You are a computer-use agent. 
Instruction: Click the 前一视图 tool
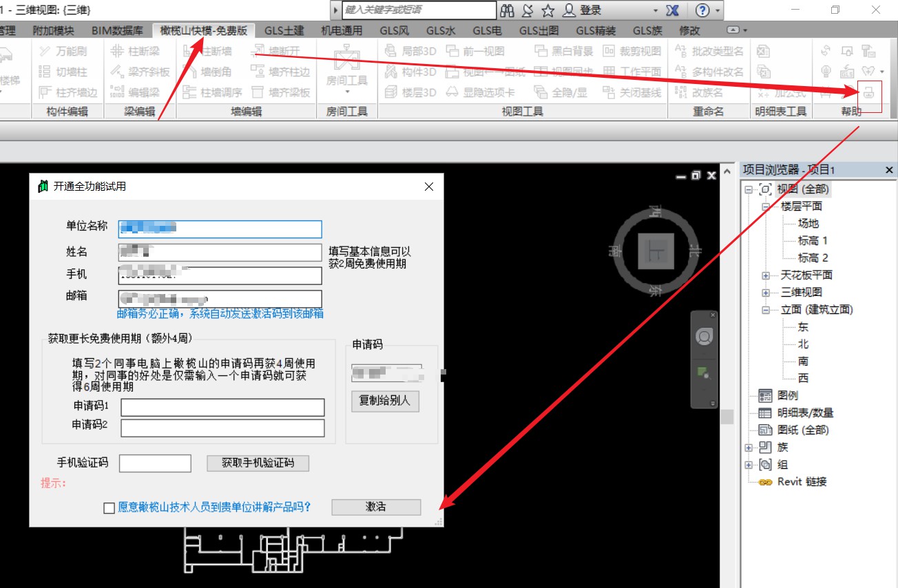[x=475, y=51]
